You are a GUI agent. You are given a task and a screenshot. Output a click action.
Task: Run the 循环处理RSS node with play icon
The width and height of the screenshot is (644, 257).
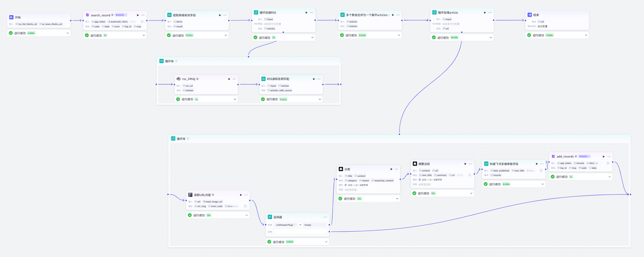[306, 12]
